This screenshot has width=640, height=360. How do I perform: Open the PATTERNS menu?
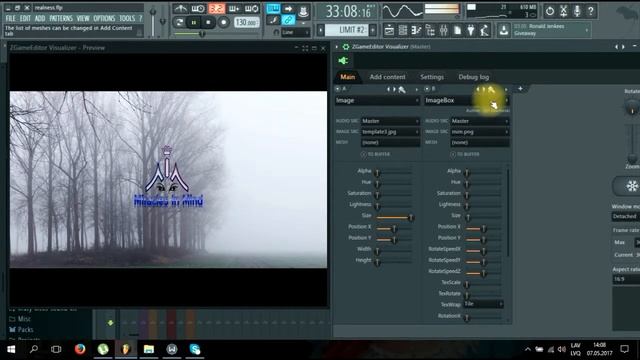coord(61,18)
